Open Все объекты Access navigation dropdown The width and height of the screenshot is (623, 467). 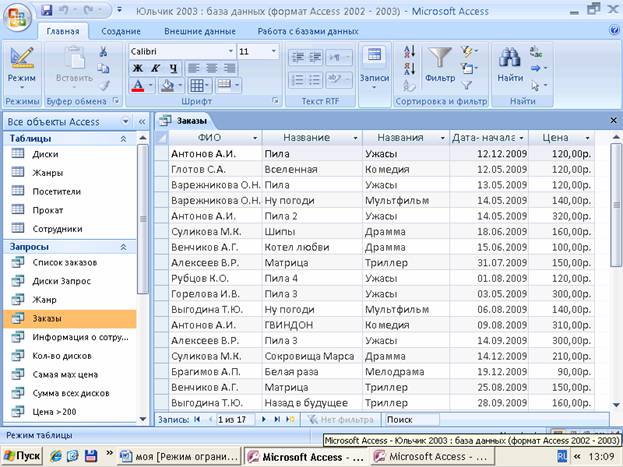125,121
